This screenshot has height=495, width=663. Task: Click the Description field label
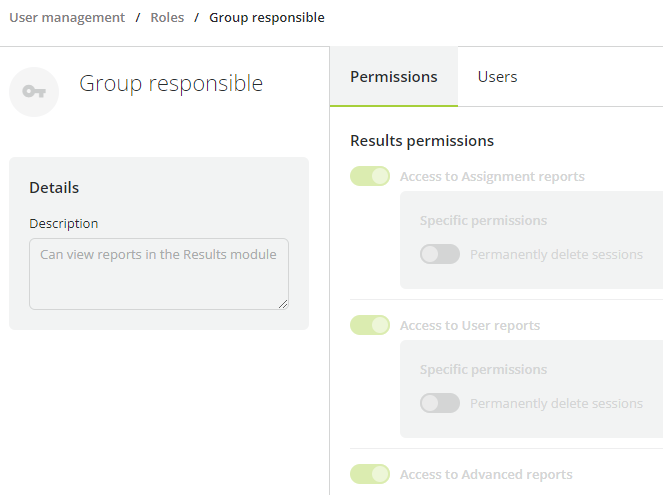[x=63, y=223]
